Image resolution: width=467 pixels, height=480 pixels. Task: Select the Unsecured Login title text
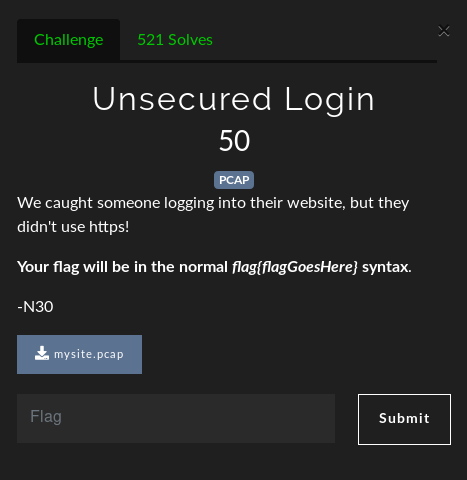234,99
